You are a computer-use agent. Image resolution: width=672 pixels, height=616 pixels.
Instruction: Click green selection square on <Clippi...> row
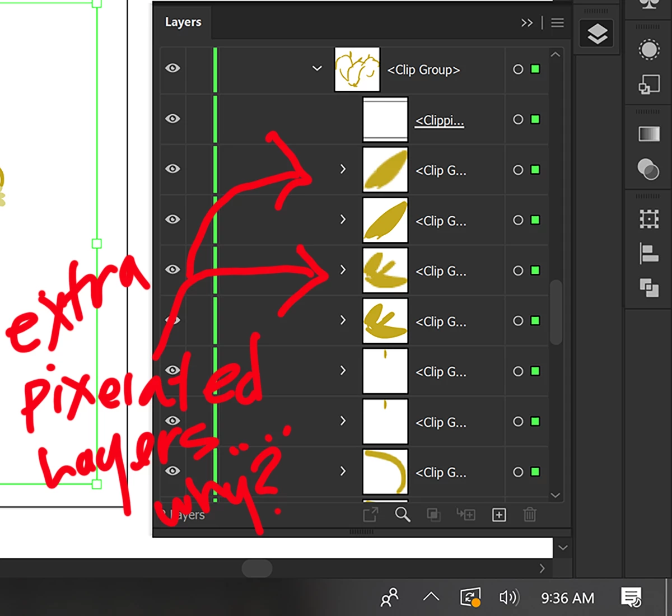(535, 119)
